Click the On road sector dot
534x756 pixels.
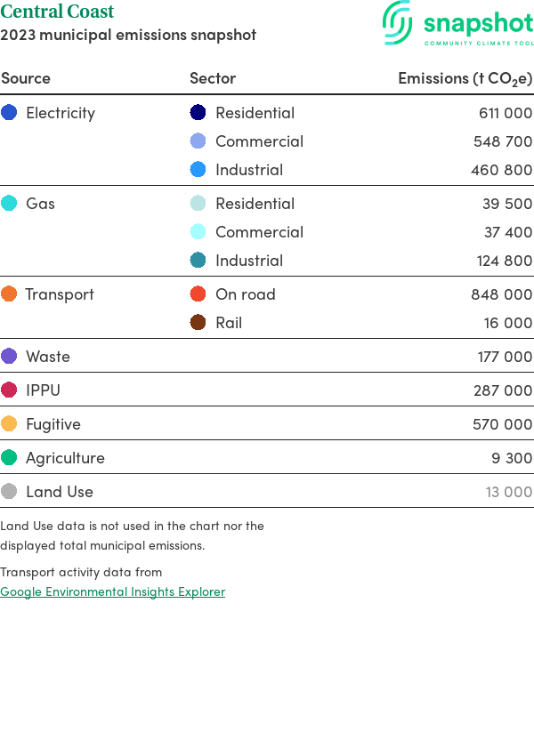click(x=198, y=294)
